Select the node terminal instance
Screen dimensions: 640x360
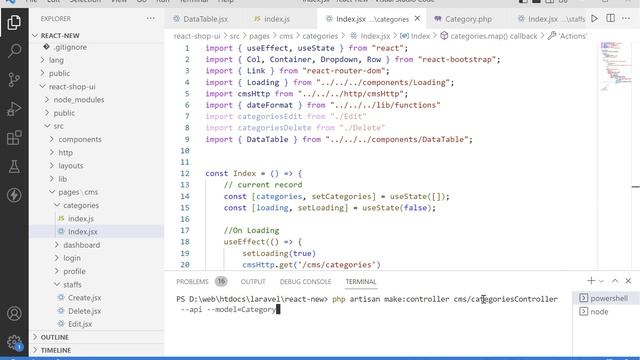pos(606,311)
